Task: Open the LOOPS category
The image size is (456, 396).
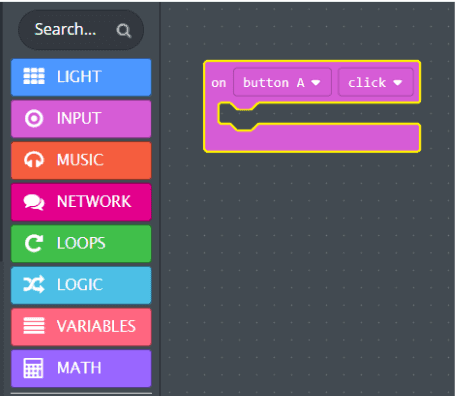Action: pyautogui.click(x=81, y=243)
